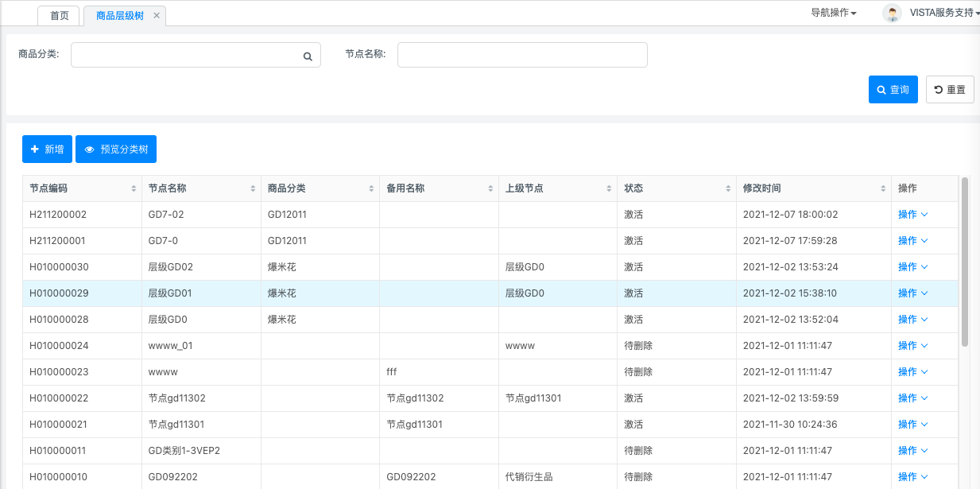
Task: Click the 查询 search button
Action: pos(893,90)
